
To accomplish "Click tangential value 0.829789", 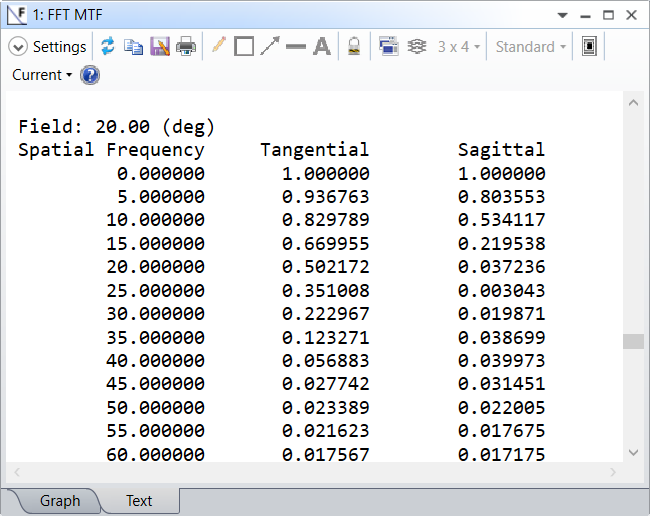I will pos(325,220).
